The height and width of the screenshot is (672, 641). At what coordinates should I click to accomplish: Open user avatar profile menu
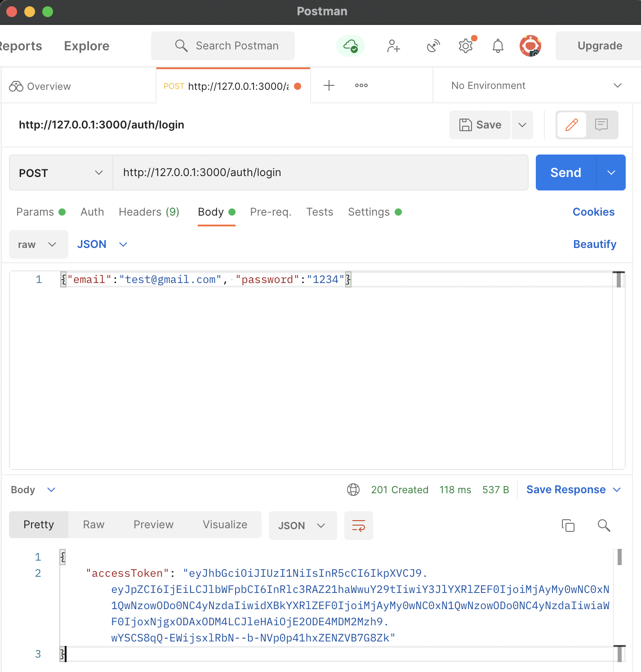pyautogui.click(x=530, y=46)
